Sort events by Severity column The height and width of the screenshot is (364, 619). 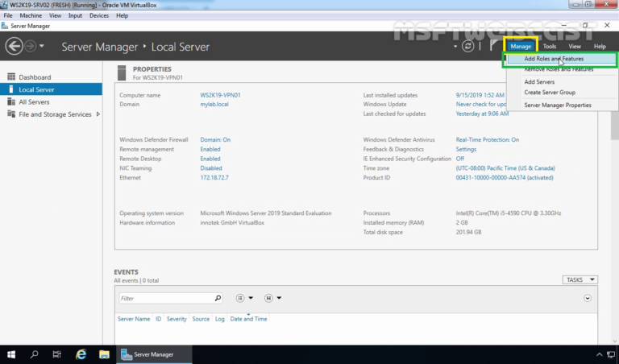point(177,319)
